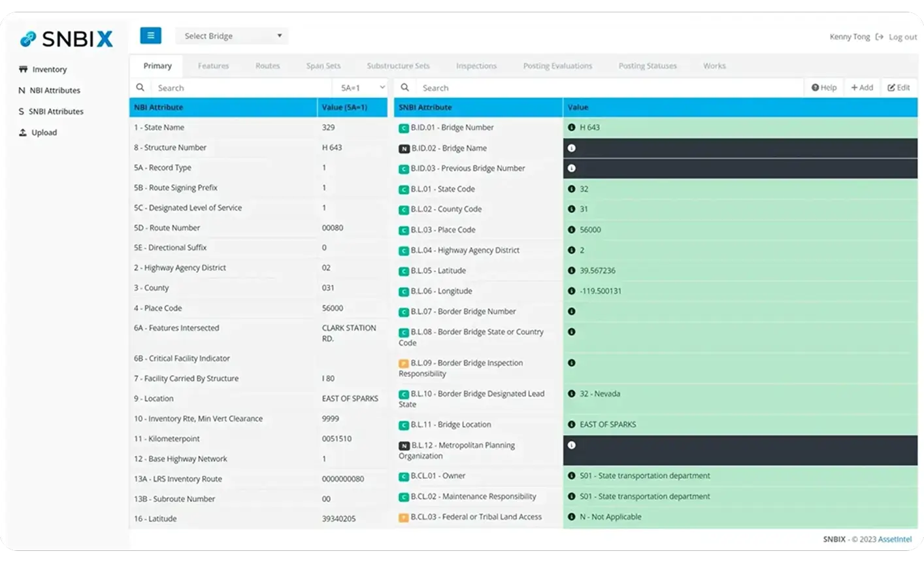Click the Upload icon in sidebar

coord(23,132)
